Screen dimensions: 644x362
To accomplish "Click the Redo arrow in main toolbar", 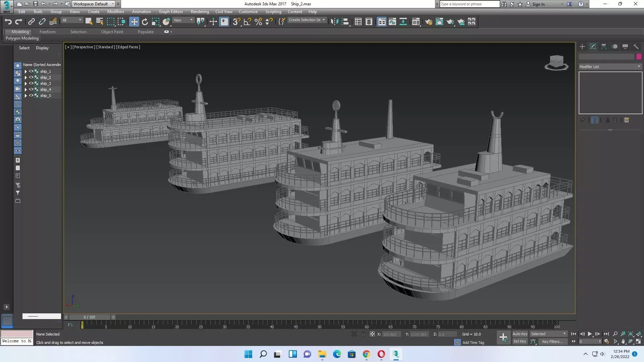I will pyautogui.click(x=19, y=22).
